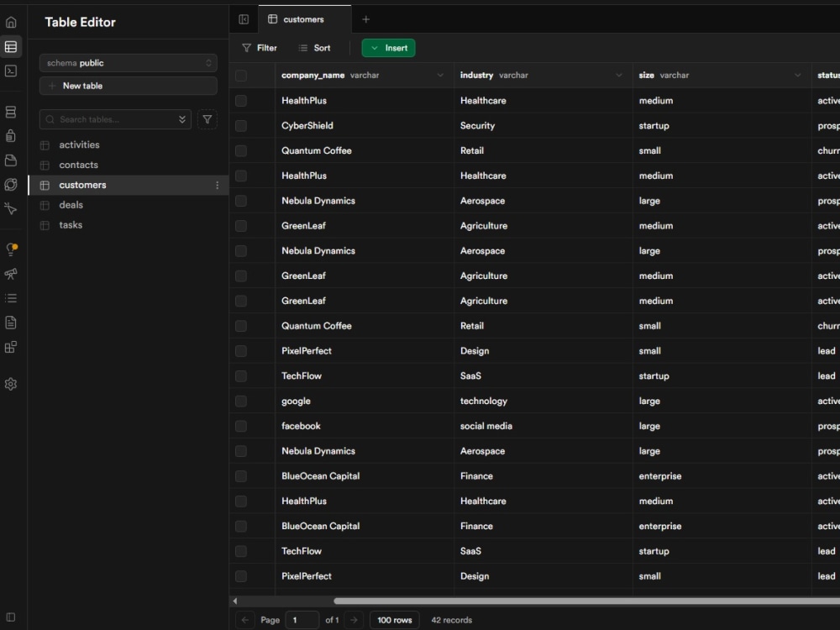
Task: Open the Authentication lock icon
Action: click(11, 135)
